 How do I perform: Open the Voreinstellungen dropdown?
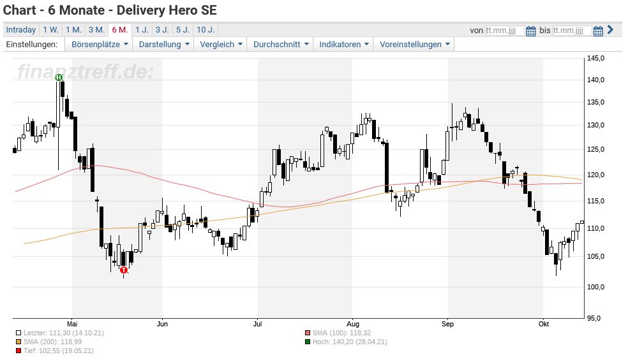pos(415,45)
